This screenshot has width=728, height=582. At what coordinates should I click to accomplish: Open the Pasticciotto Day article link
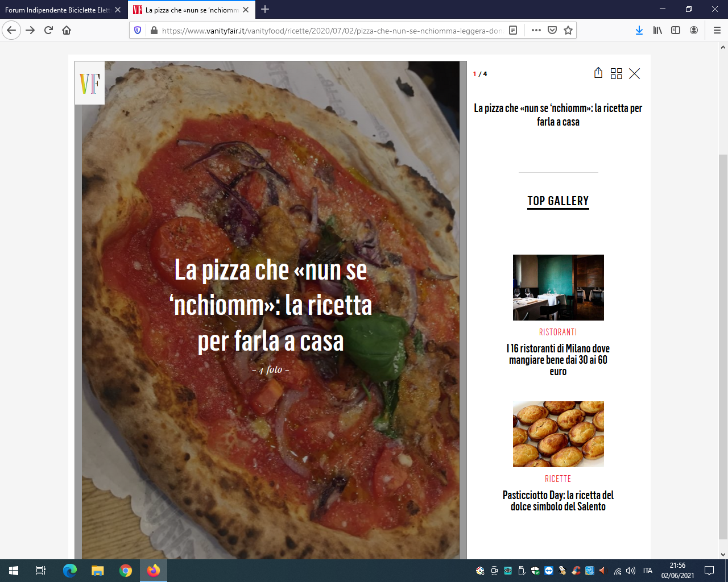point(558,501)
